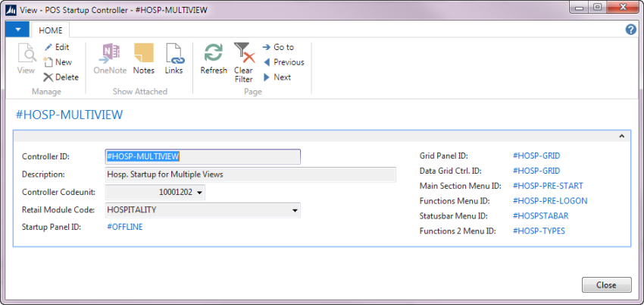Viewport: 644px width, 305px height.
Task: Follow the #OFFLINE Startup Panel link
Action: point(125,227)
